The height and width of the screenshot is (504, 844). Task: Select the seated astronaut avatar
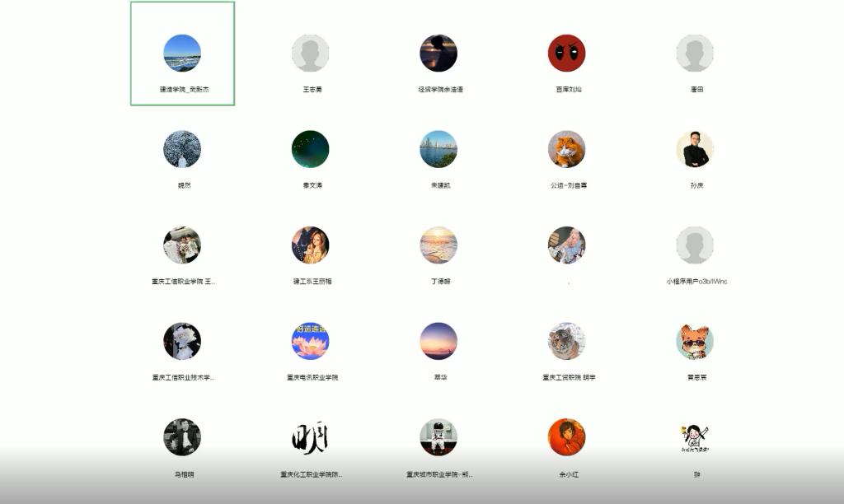(438, 437)
